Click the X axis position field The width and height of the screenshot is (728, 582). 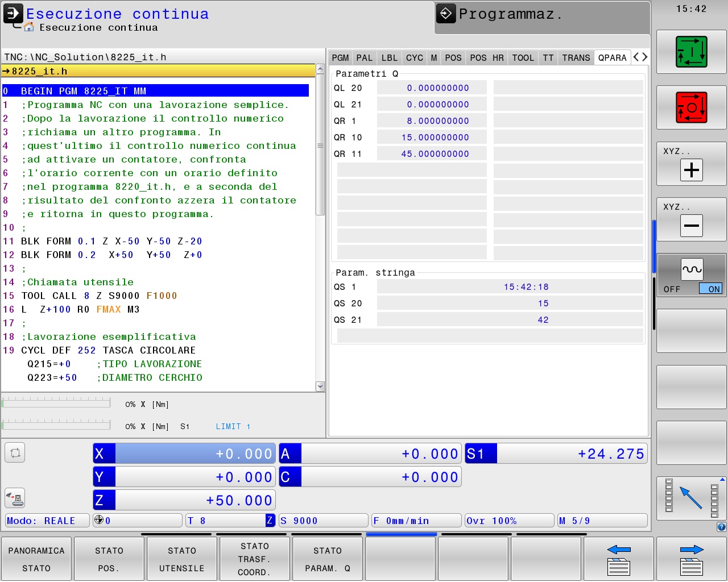pos(184,454)
